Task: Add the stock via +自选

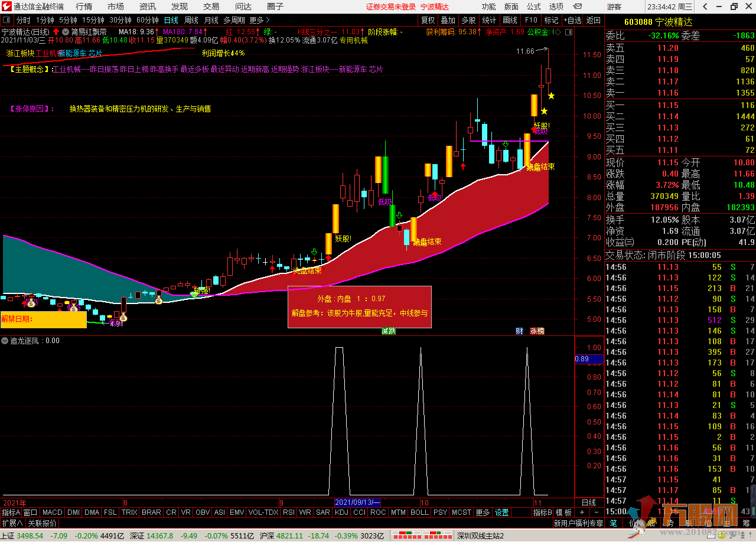Action: pyautogui.click(x=572, y=20)
